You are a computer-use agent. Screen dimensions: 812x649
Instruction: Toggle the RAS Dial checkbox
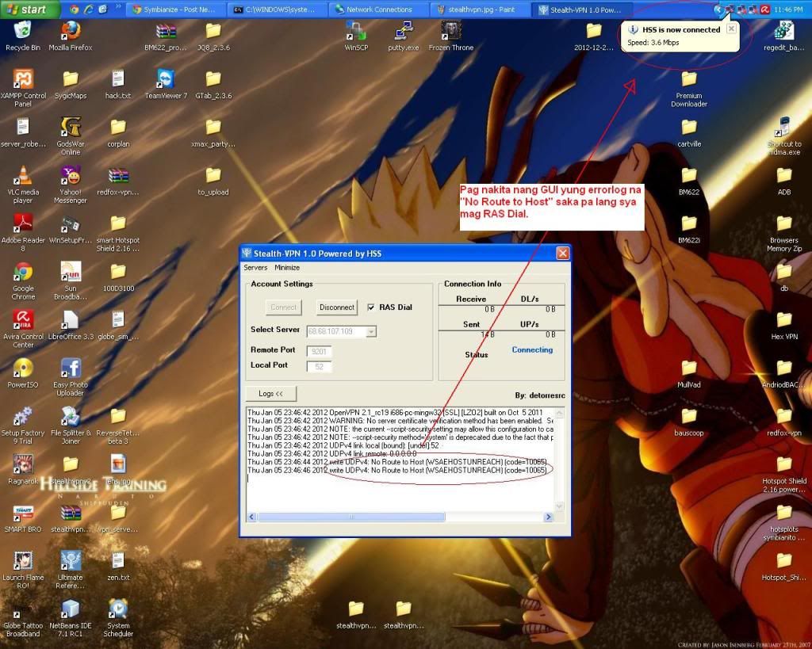(371, 307)
